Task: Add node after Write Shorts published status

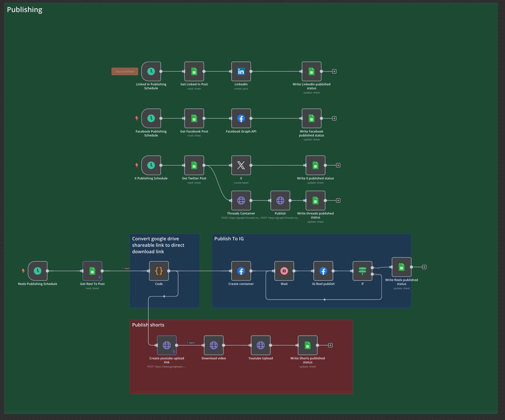Action: 330,345
